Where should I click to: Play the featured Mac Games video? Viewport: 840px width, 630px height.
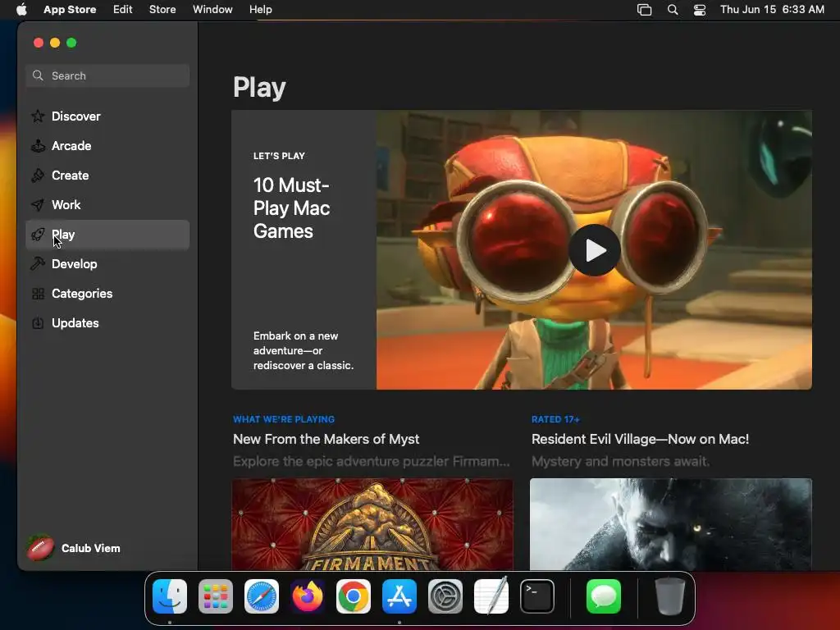595,250
